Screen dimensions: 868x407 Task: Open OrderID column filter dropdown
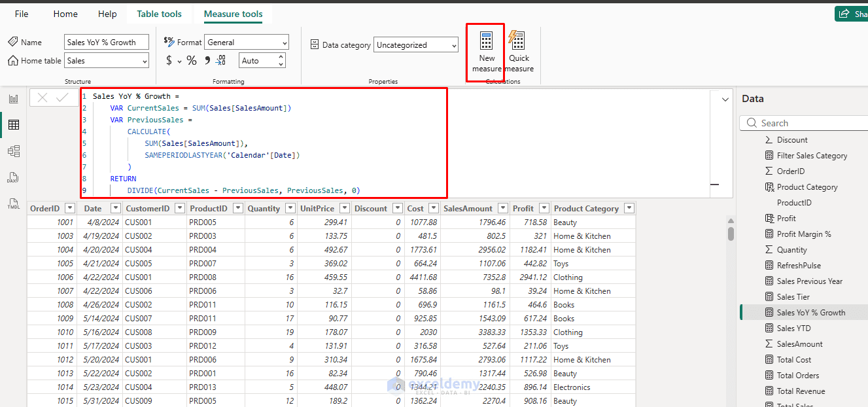[x=69, y=209]
